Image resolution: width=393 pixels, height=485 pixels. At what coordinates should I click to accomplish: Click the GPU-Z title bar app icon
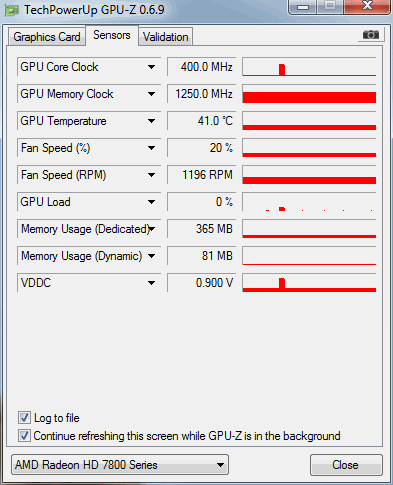(x=11, y=11)
